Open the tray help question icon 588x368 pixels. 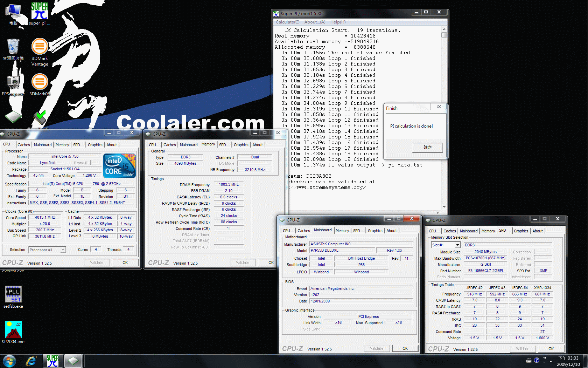(537, 360)
